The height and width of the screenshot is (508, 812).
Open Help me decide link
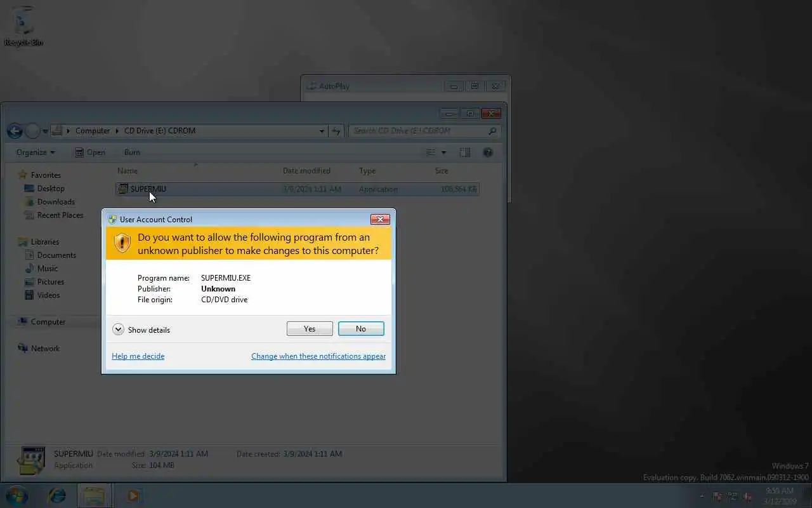coord(138,356)
